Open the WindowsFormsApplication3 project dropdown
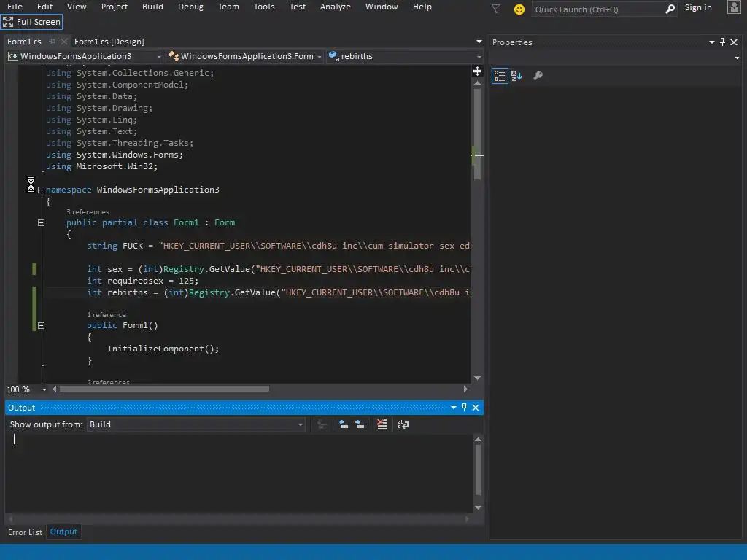 tap(85, 56)
